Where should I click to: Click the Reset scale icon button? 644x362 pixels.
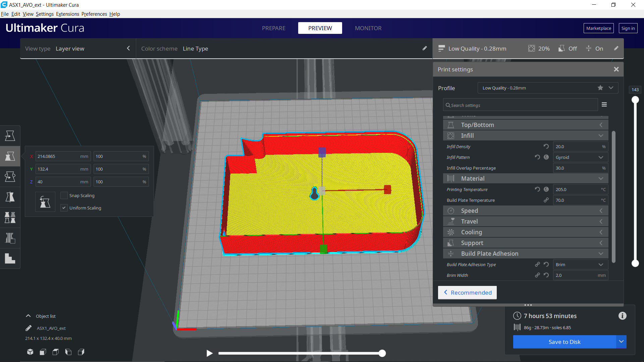point(45,202)
